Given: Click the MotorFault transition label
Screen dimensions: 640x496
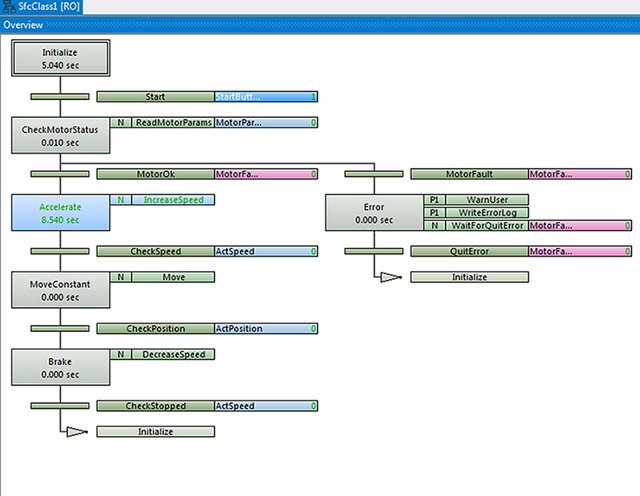Looking at the screenshot, I should tap(469, 174).
